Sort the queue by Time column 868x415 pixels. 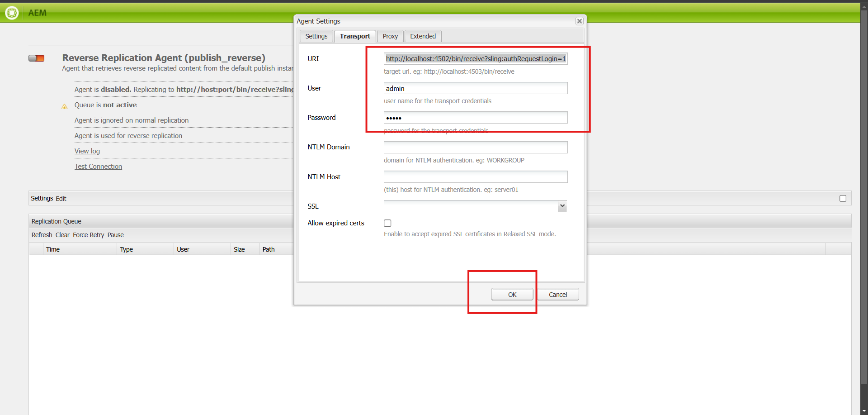(53, 249)
